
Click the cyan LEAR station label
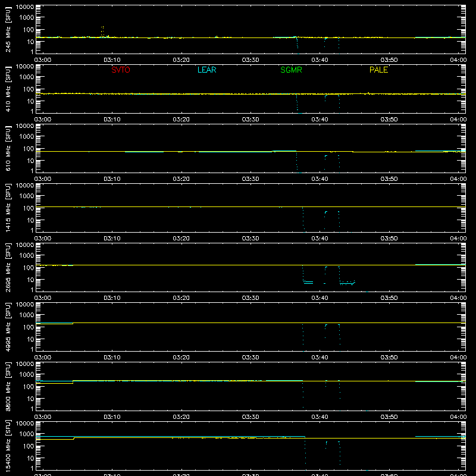(x=206, y=70)
